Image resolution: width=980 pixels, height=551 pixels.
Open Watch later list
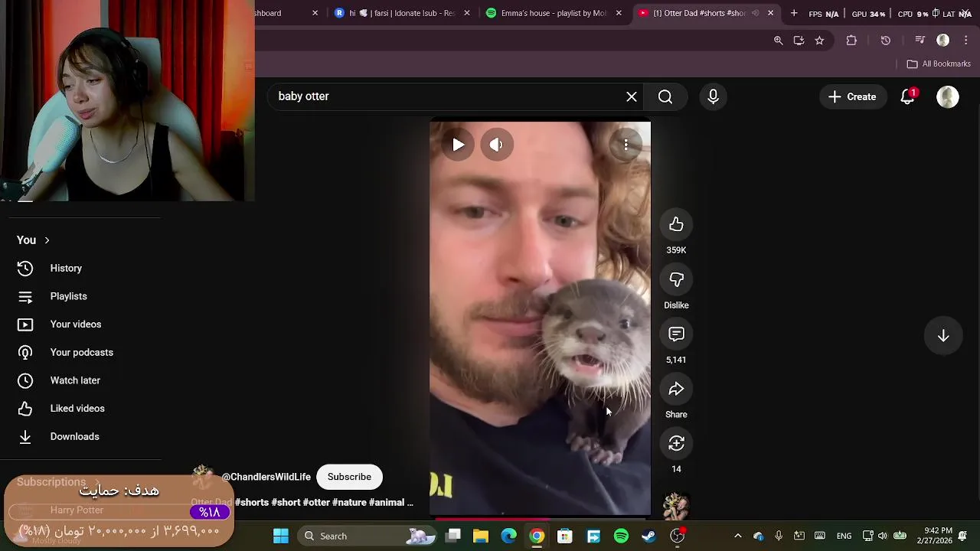coord(84,380)
